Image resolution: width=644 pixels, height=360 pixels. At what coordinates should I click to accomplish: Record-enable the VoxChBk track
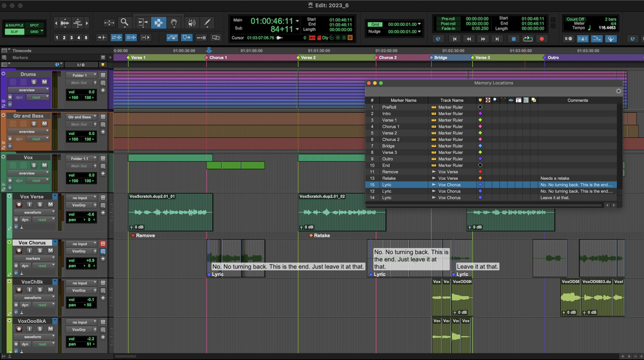tap(19, 290)
